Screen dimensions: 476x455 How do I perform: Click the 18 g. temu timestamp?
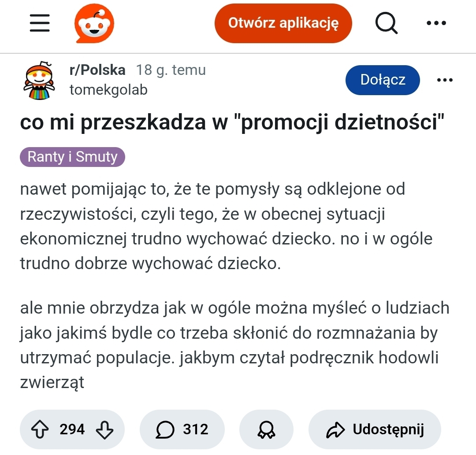coord(171,70)
